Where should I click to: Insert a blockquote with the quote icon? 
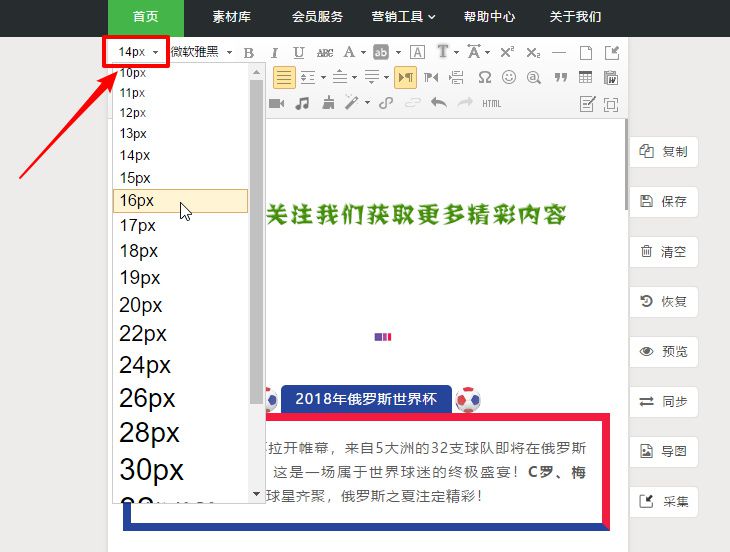561,77
